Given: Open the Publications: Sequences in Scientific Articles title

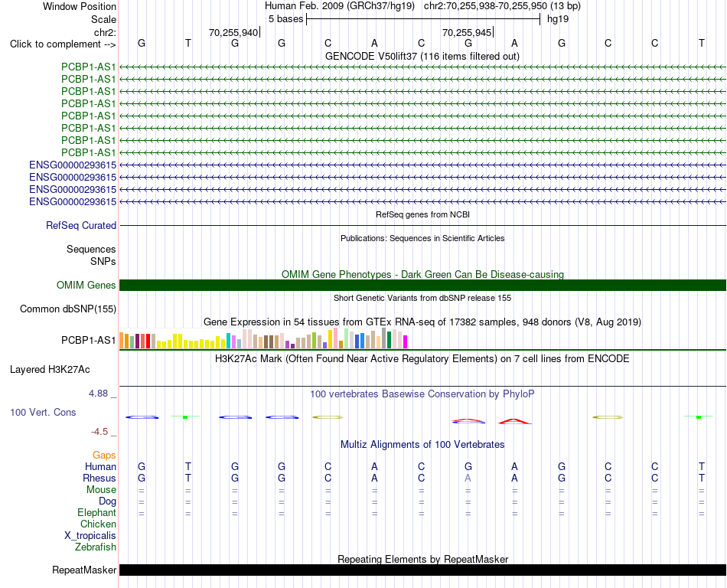Looking at the screenshot, I should (x=422, y=238).
